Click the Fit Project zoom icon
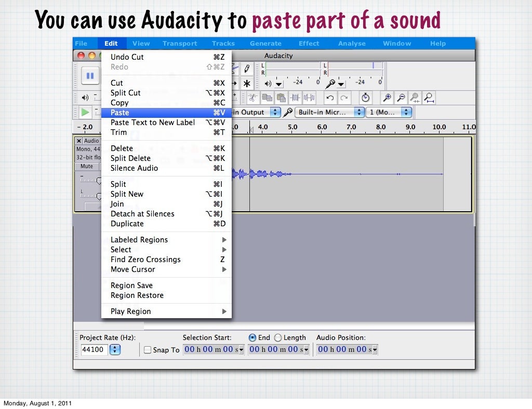This screenshot has height=409, width=532. pyautogui.click(x=429, y=98)
